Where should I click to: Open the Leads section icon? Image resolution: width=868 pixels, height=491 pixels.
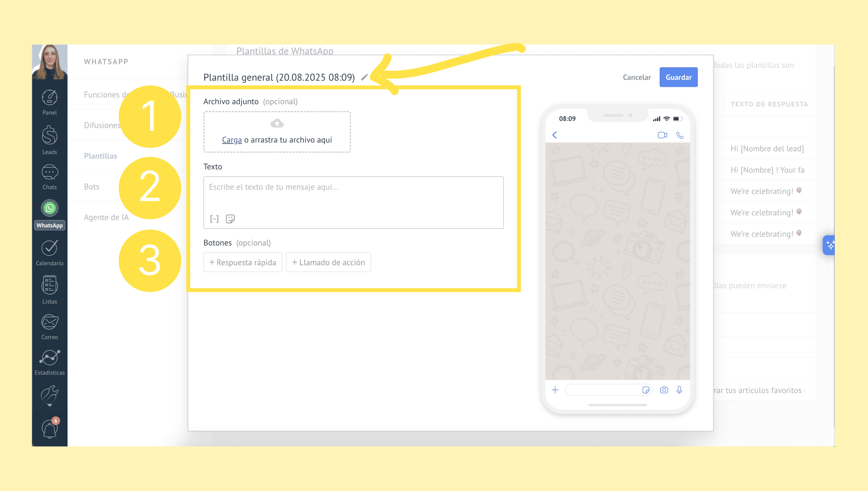(49, 135)
